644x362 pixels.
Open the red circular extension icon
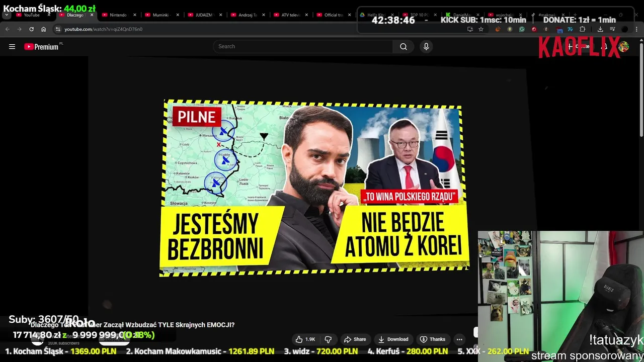tap(534, 29)
